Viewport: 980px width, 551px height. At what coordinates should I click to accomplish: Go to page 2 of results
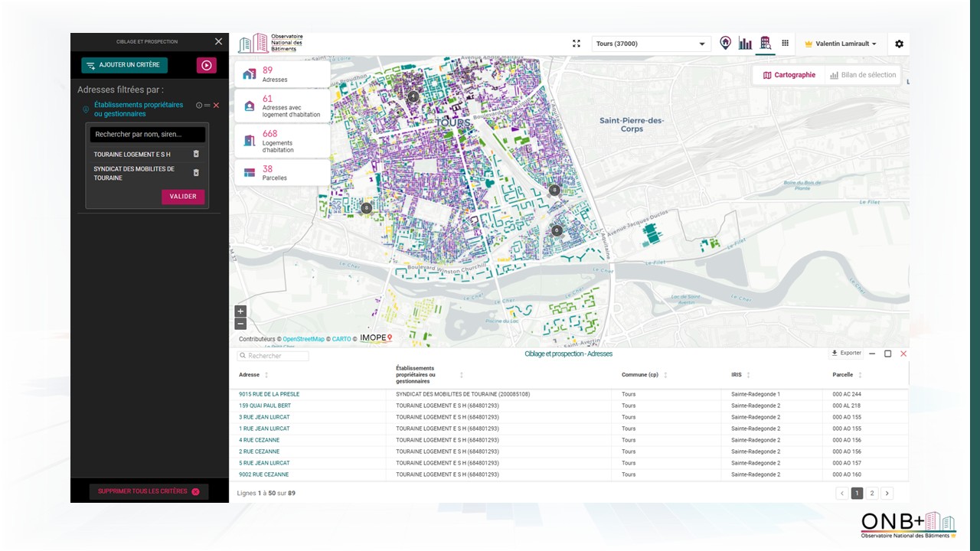coord(872,494)
